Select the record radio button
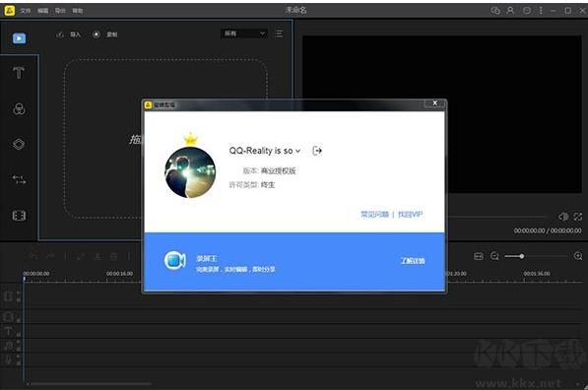588x390 pixels. [x=97, y=34]
